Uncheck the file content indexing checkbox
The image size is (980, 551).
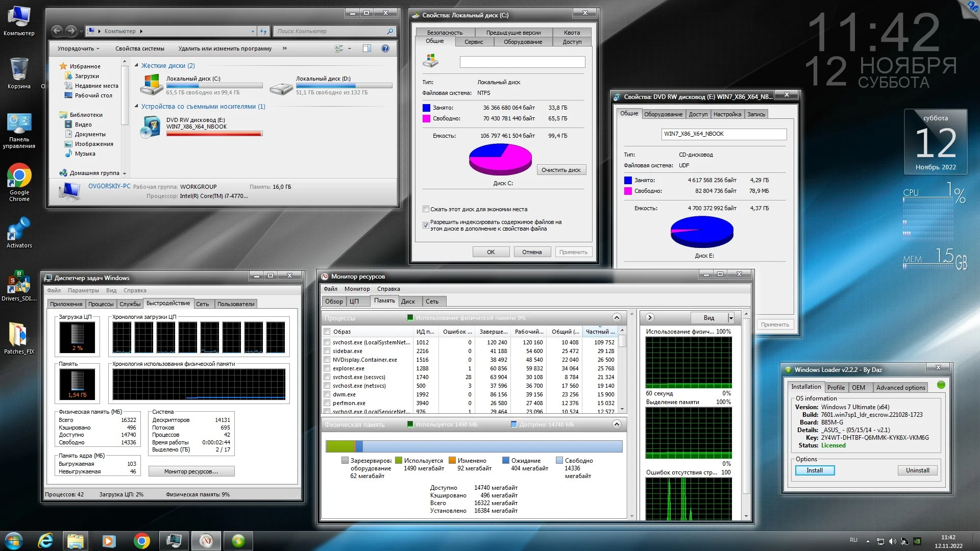pos(426,225)
